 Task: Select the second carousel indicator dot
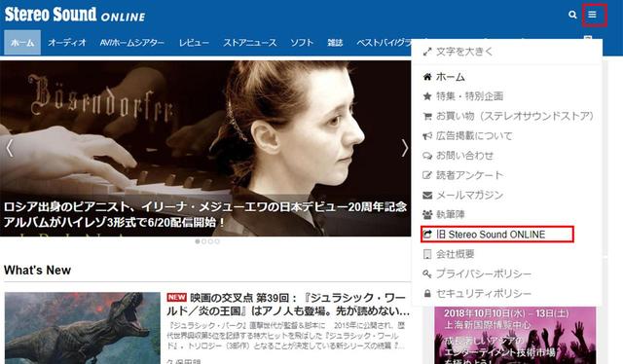[x=203, y=241]
